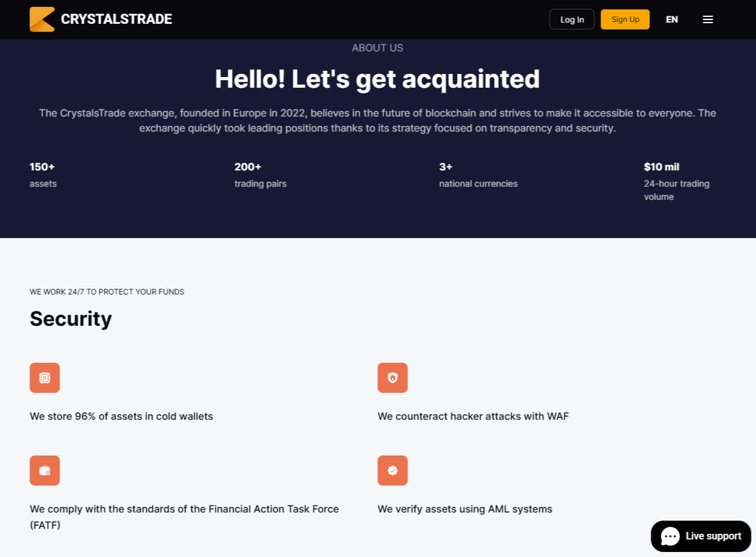Click "We store 96% of assets in cold wallets"
Image resolution: width=756 pixels, height=557 pixels.
point(121,416)
